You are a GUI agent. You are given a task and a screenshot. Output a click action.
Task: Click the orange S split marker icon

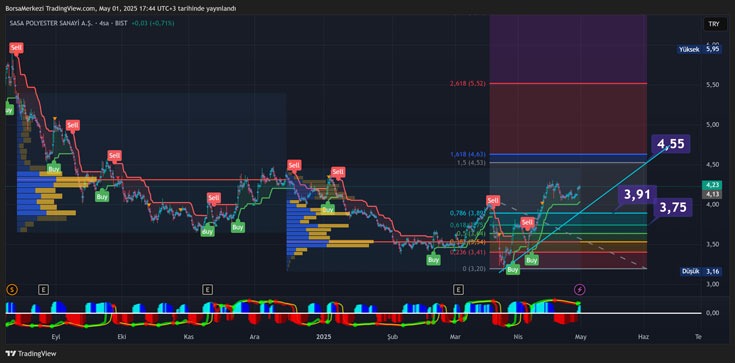pos(12,289)
